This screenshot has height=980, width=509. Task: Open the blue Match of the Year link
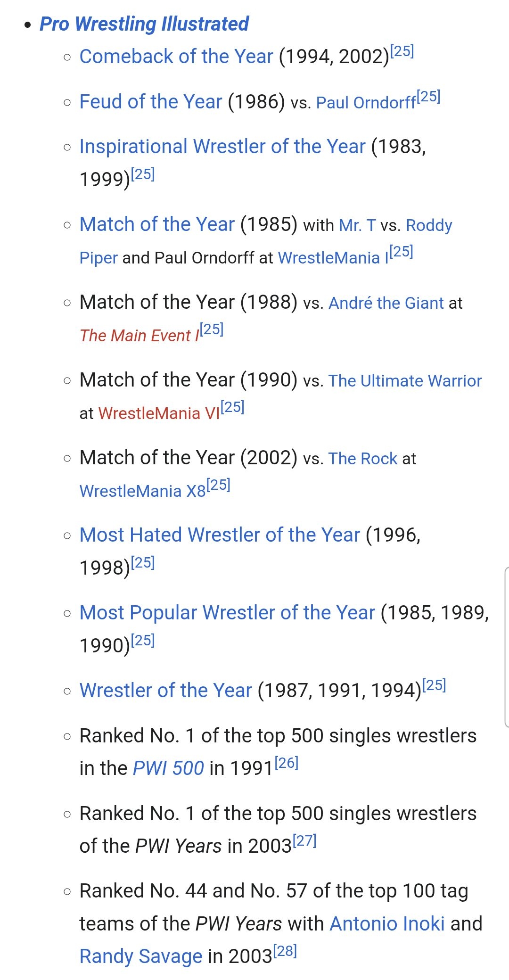point(157,224)
